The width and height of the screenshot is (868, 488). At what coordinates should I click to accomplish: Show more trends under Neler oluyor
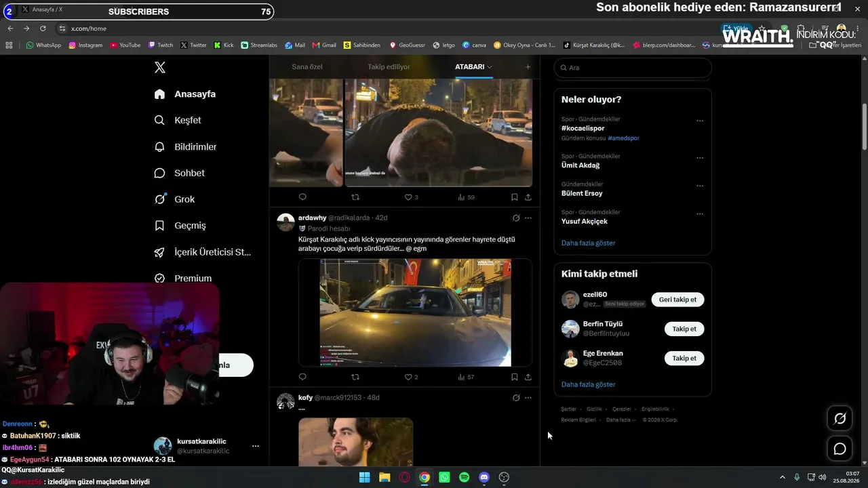pos(588,243)
